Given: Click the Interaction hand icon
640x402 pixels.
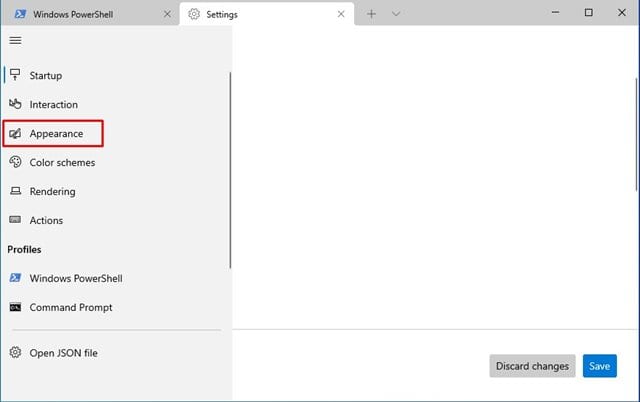Looking at the screenshot, I should (15, 104).
